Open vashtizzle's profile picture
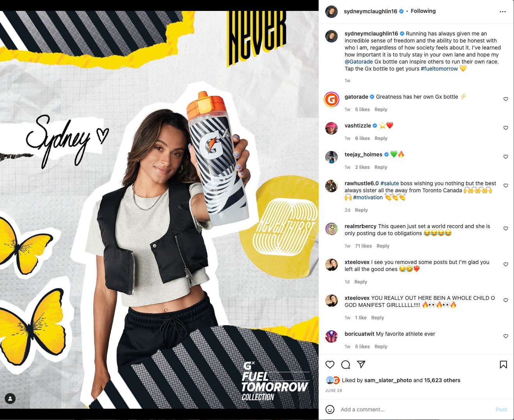Screen dimensions: 514x420 pyautogui.click(x=331, y=128)
